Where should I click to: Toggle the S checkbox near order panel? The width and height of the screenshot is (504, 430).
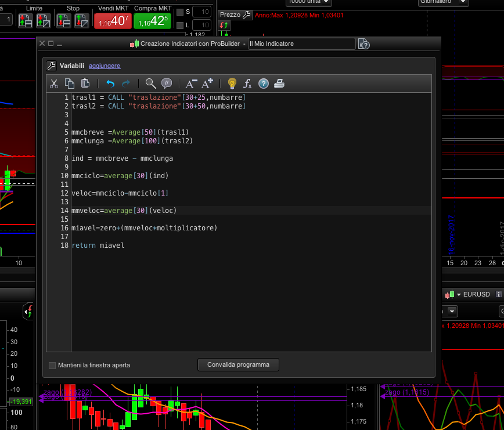click(x=179, y=12)
